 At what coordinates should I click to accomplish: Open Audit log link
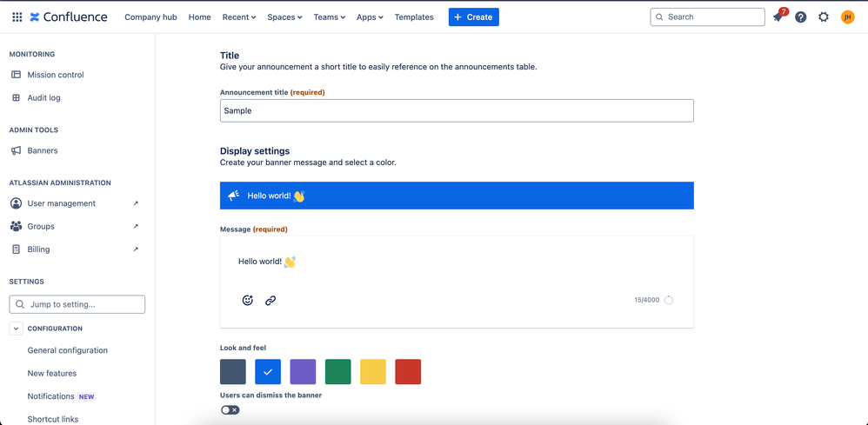tap(43, 98)
